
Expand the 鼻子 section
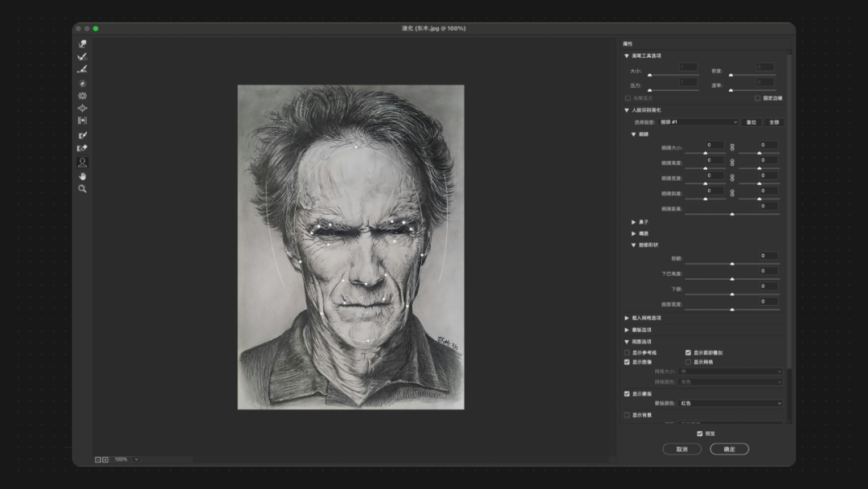pyautogui.click(x=634, y=221)
